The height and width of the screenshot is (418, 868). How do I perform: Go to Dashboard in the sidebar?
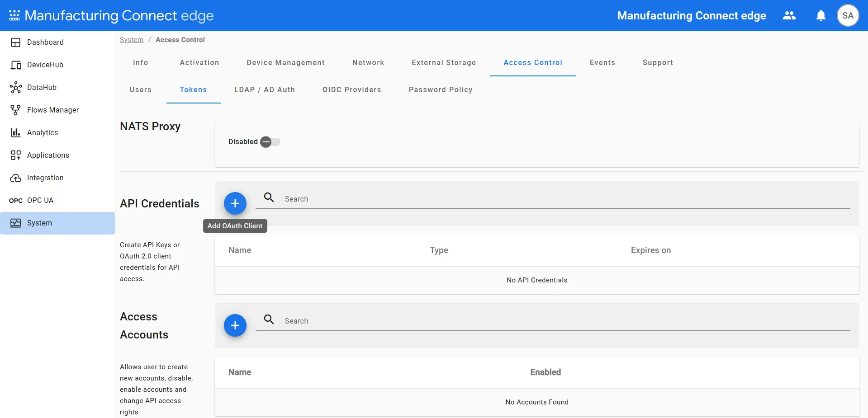click(57, 42)
